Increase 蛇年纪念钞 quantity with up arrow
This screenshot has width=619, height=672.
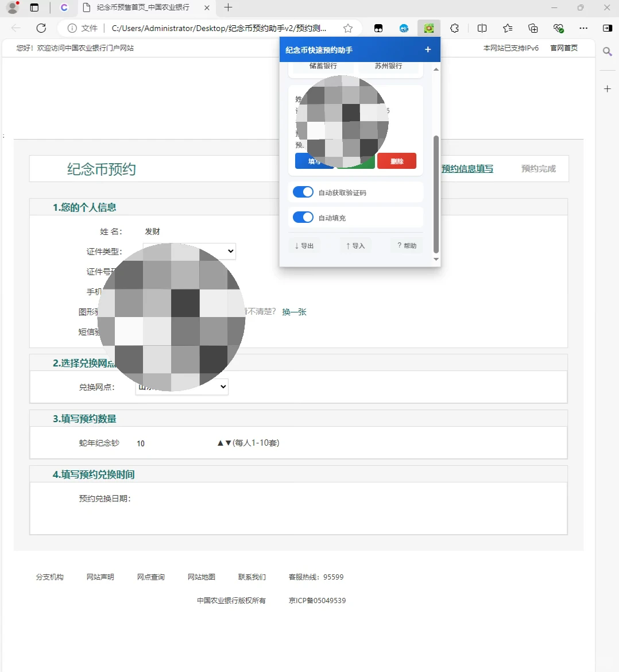[x=220, y=443]
